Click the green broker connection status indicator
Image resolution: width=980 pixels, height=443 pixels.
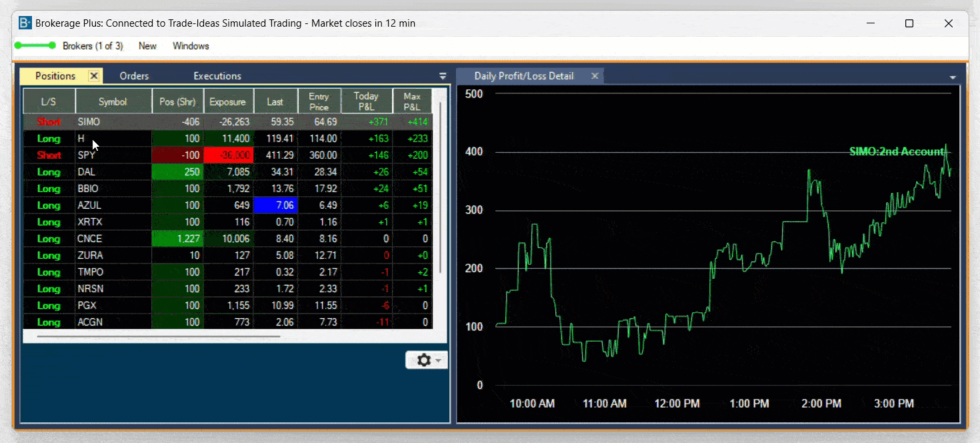coord(35,46)
